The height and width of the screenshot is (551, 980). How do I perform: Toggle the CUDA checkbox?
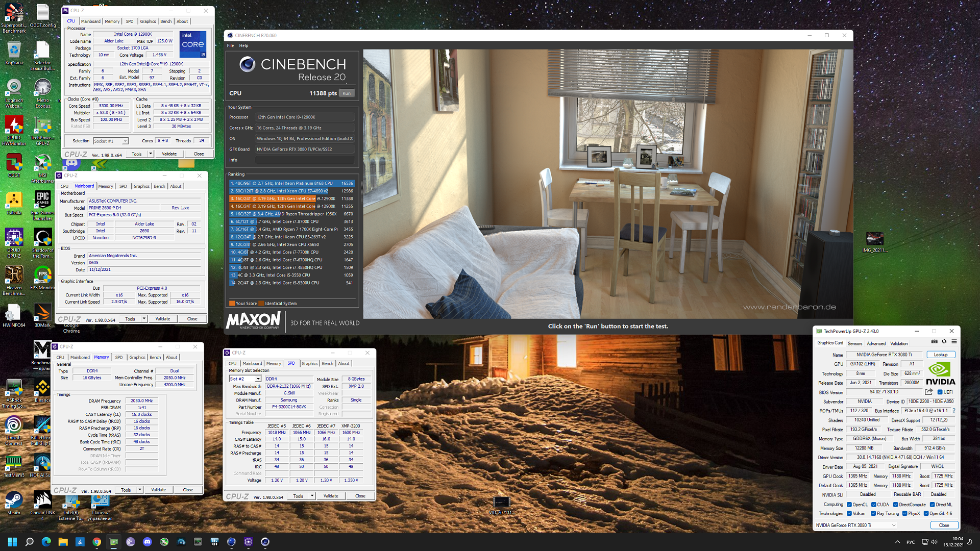coord(873,505)
